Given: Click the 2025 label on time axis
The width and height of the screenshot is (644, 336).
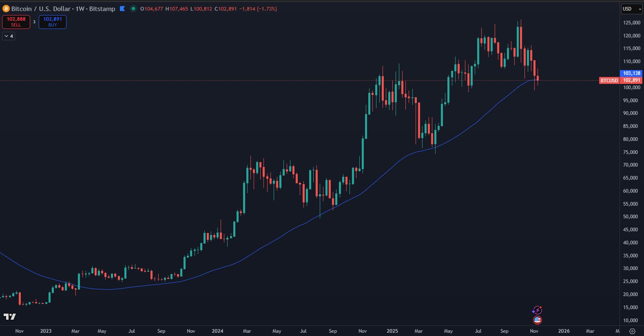Looking at the screenshot, I should [392, 331].
